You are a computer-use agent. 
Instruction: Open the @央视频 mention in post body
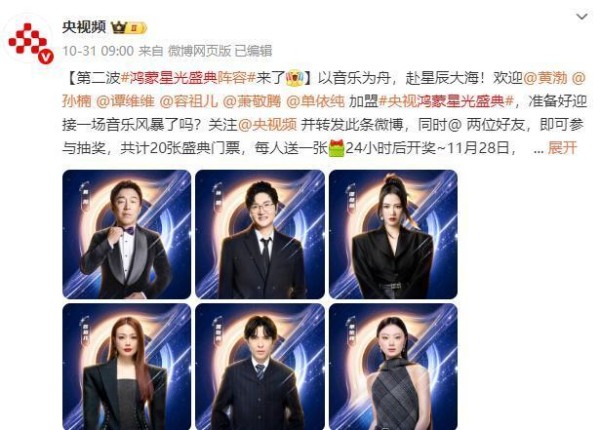point(267,125)
